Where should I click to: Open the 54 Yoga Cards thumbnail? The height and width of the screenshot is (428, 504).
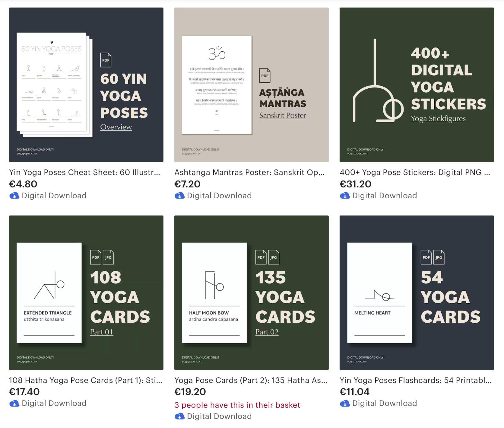click(417, 293)
